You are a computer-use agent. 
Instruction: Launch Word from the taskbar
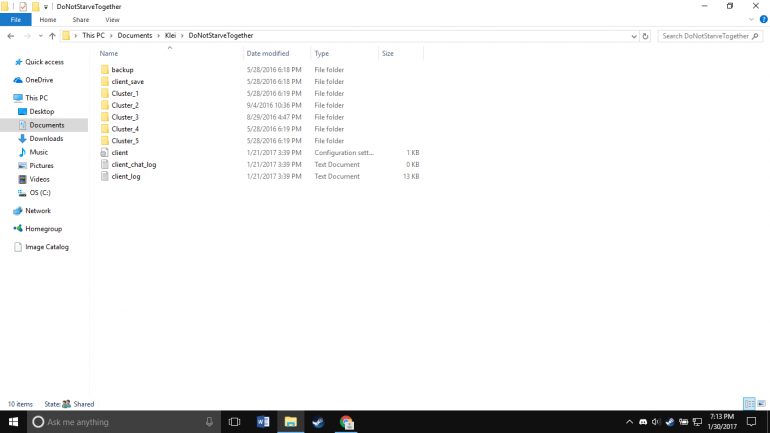coord(263,422)
